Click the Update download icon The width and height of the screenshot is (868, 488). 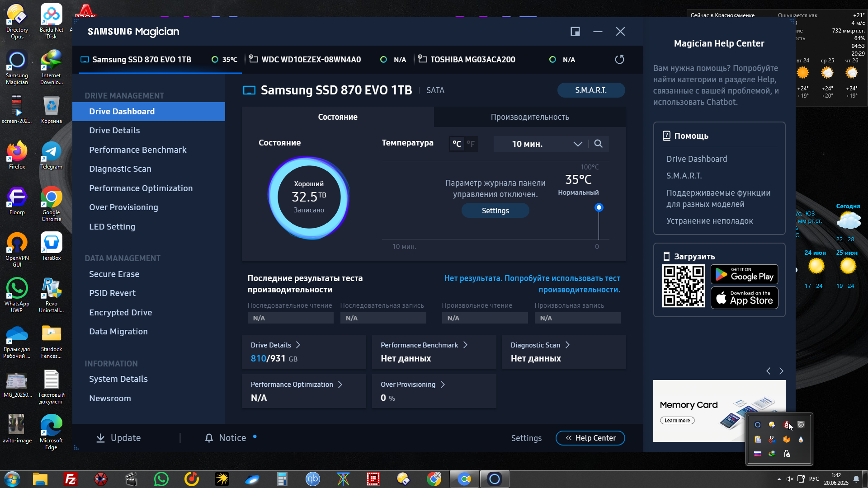point(100,438)
